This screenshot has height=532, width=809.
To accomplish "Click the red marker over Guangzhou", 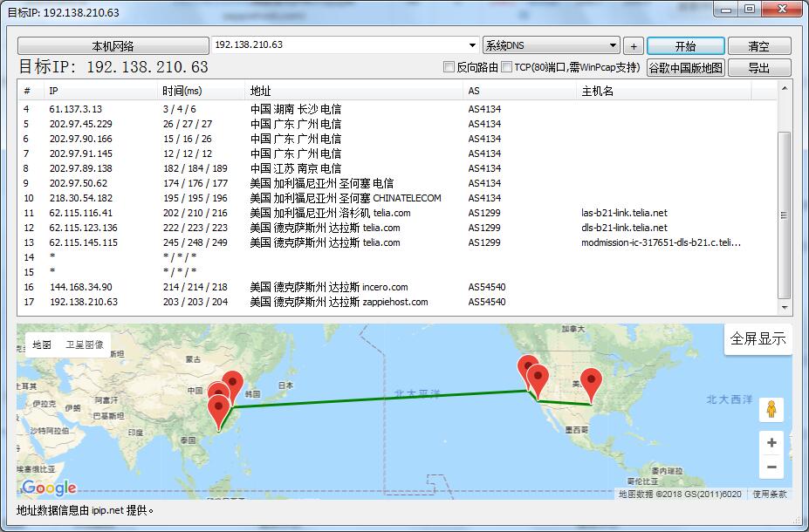I will pos(220,404).
